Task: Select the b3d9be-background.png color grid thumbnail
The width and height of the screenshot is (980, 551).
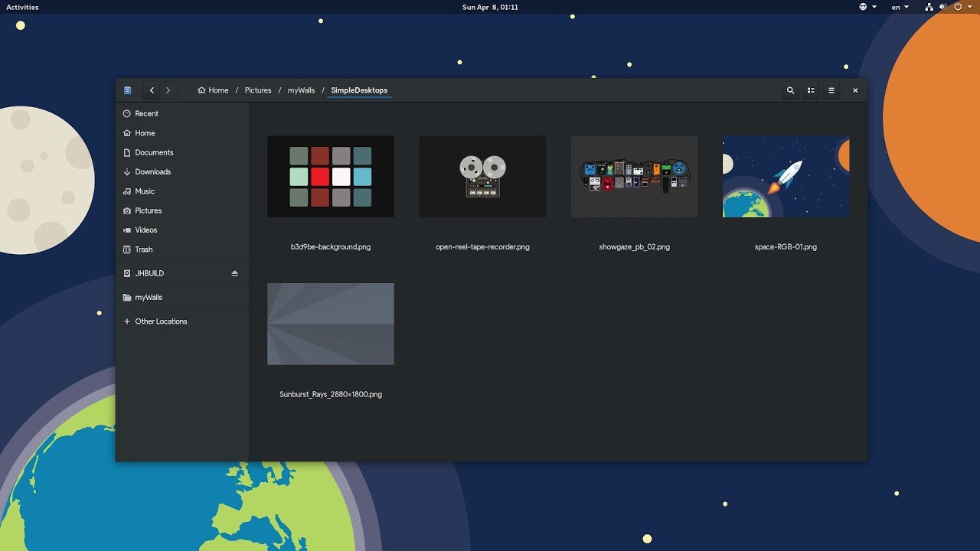Action: [x=331, y=177]
